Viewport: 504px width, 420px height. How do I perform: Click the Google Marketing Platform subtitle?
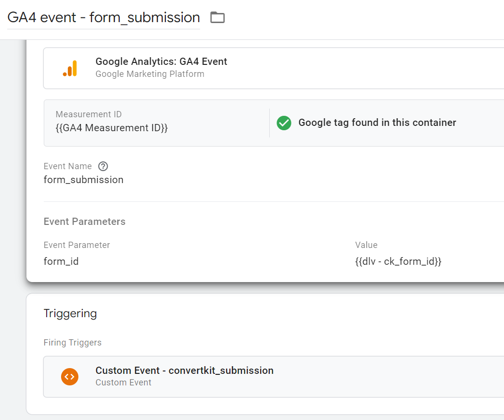[150, 74]
